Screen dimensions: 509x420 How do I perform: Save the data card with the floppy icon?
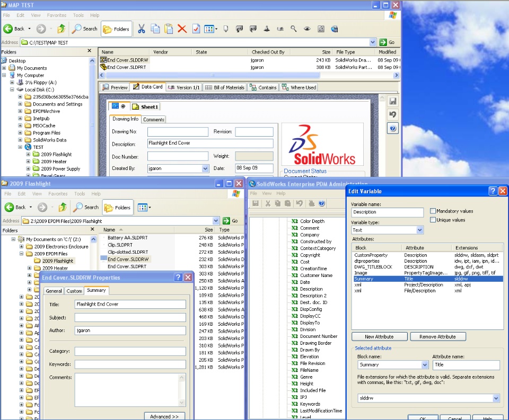[x=393, y=101]
